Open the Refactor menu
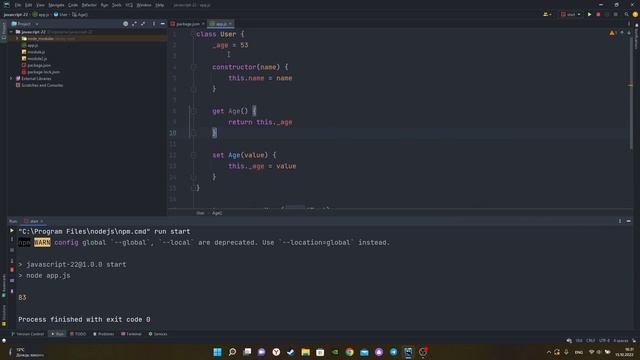 [89, 5]
